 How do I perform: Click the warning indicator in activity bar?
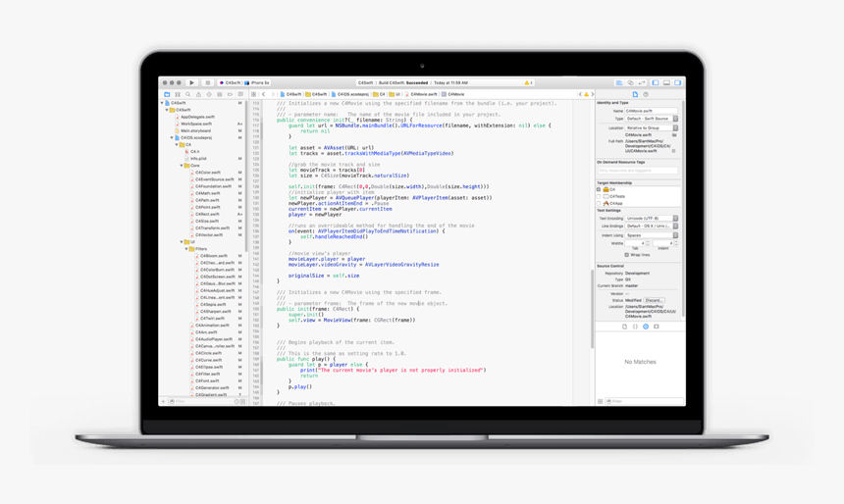point(528,82)
